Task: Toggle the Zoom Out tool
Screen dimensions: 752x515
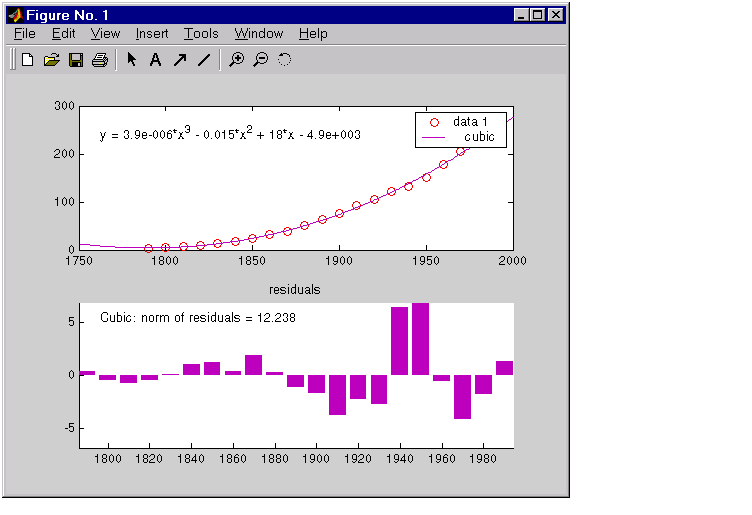Action: (x=260, y=60)
